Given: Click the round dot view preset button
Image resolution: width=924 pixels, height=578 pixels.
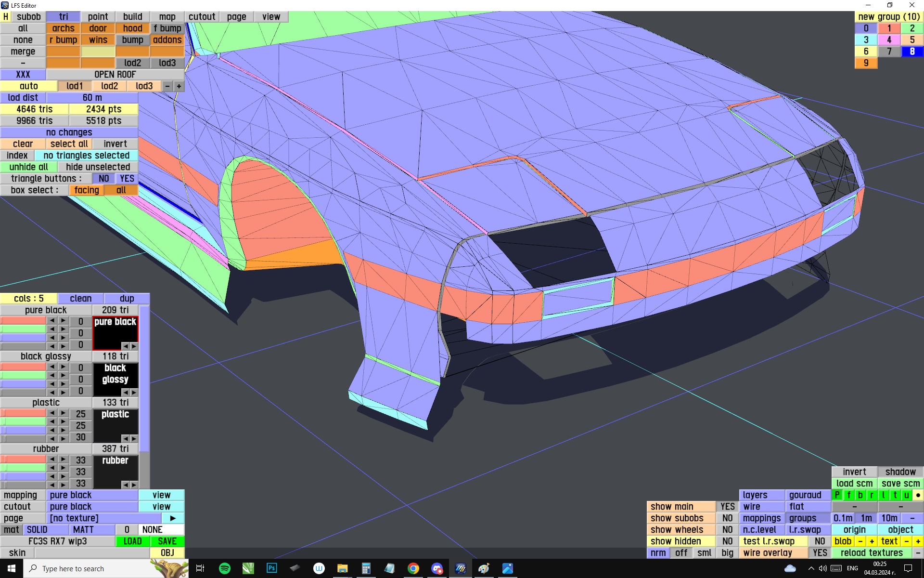Looking at the screenshot, I should pos(918,495).
